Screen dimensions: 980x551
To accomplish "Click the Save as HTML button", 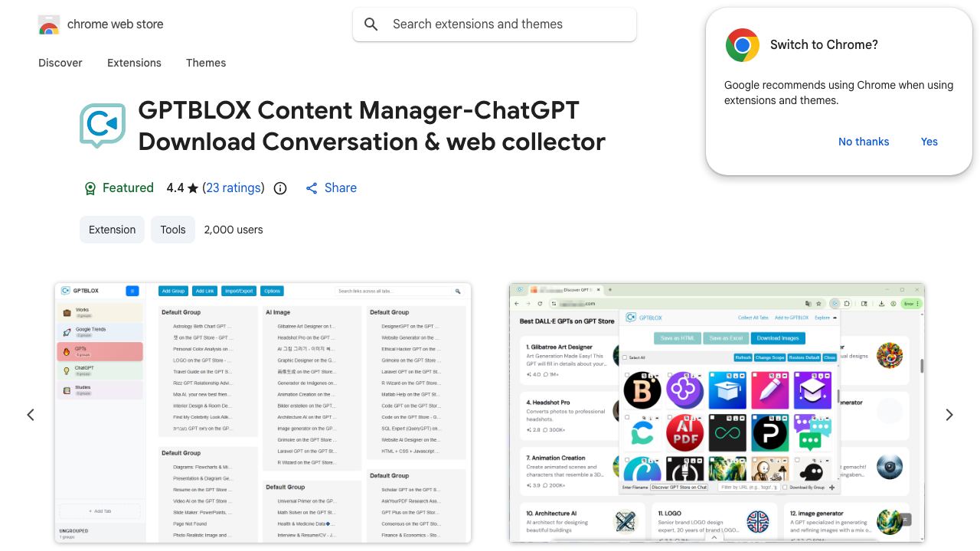I will coord(678,338).
